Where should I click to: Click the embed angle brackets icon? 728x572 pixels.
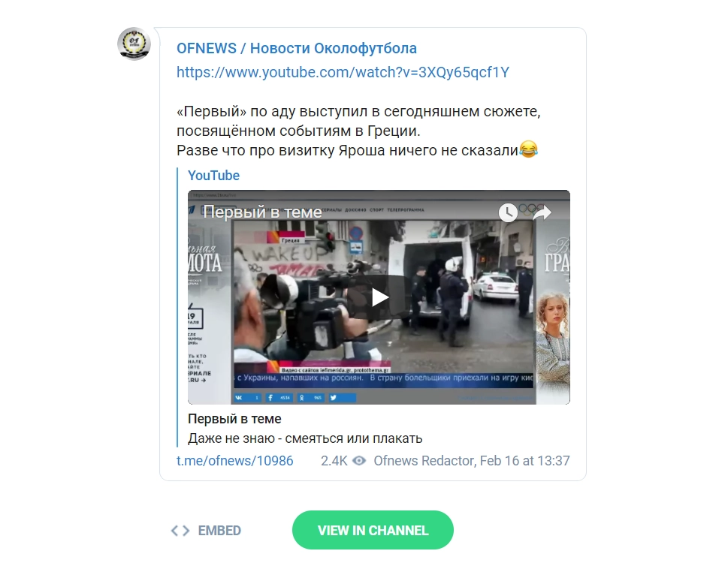pos(180,531)
